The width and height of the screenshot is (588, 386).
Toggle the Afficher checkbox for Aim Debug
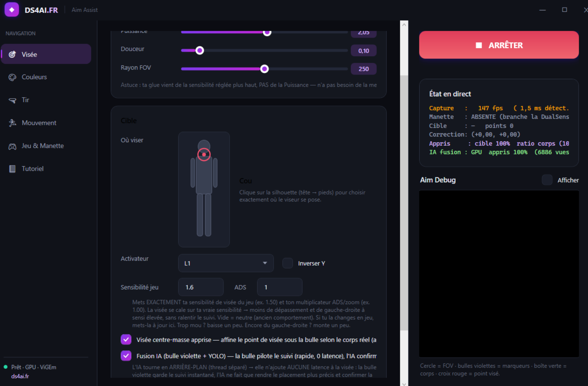tap(547, 180)
